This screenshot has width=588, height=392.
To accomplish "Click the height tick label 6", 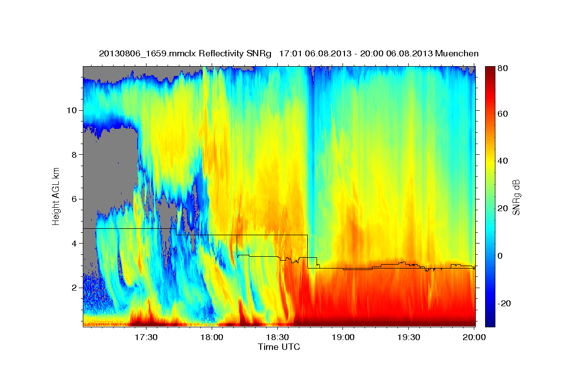I will [73, 199].
